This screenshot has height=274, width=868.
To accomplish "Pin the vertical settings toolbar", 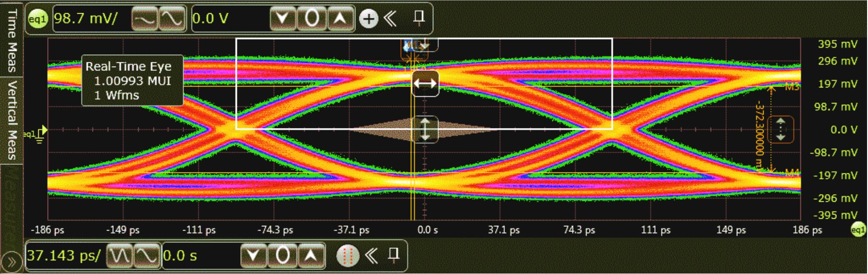I will click(418, 18).
